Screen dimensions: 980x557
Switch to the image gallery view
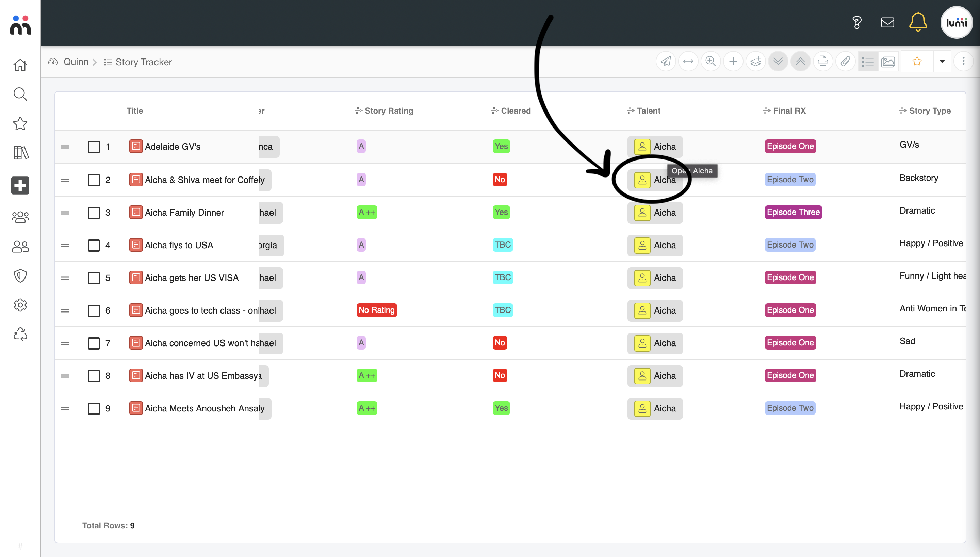coord(888,62)
